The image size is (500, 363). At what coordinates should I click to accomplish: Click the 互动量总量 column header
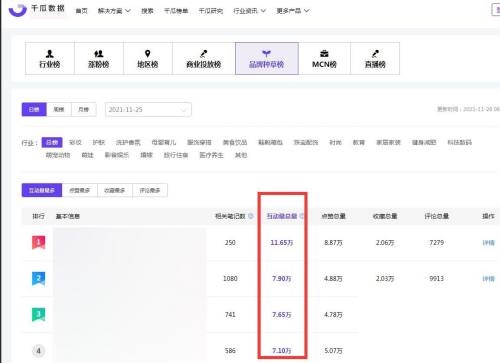282,216
